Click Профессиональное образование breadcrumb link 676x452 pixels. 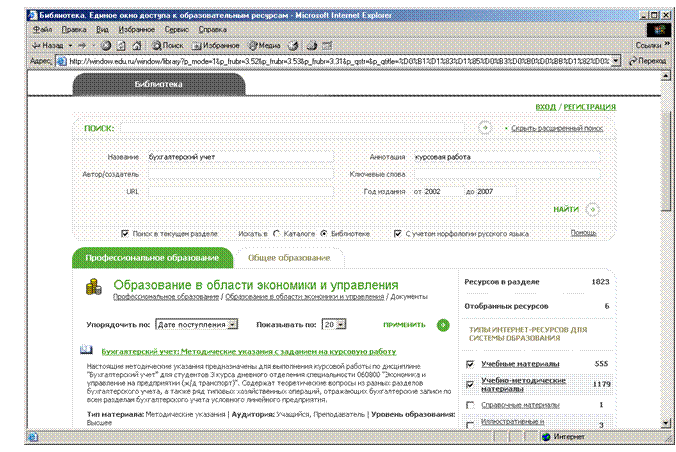tap(166, 297)
